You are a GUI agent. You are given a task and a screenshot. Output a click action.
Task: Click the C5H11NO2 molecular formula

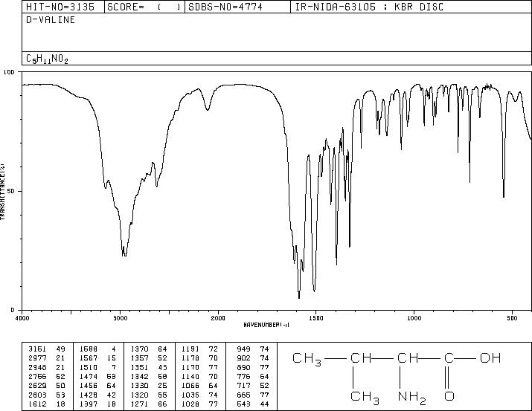(x=47, y=59)
